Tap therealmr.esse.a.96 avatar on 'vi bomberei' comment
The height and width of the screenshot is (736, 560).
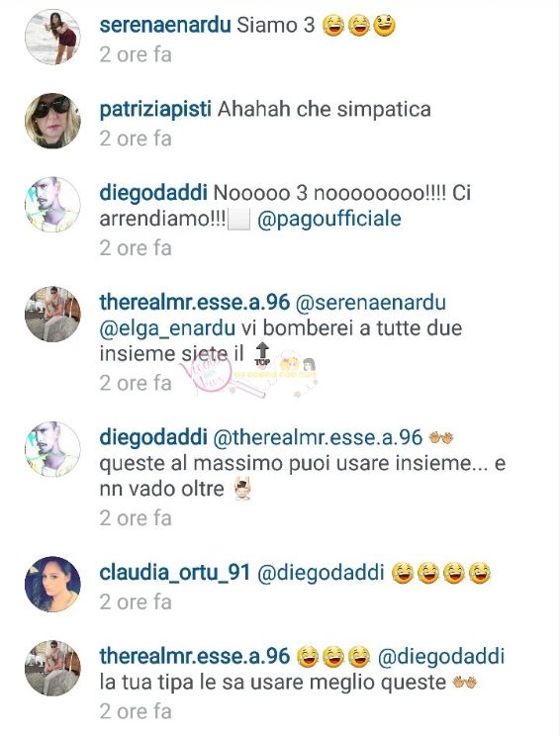coord(52,314)
